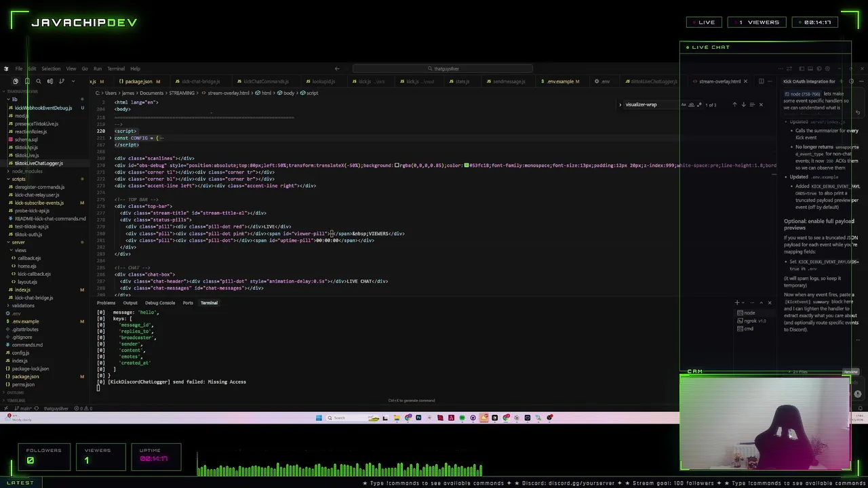
Task: Toggle Find in Selection icon in find widget
Action: click(x=752, y=104)
